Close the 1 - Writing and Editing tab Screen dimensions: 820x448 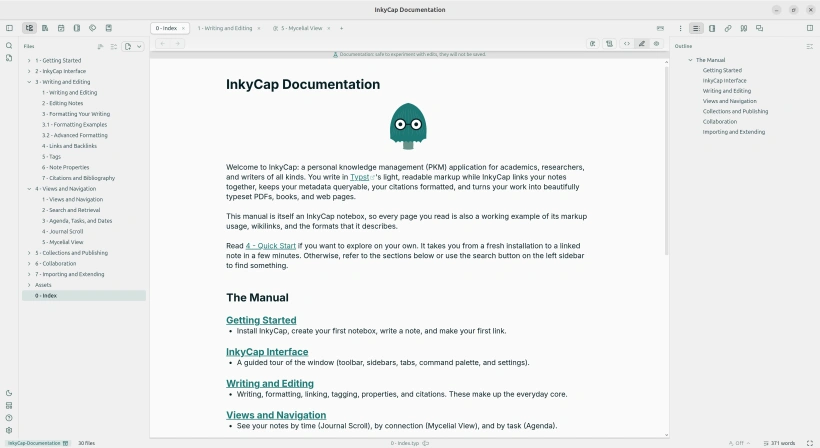(258, 28)
